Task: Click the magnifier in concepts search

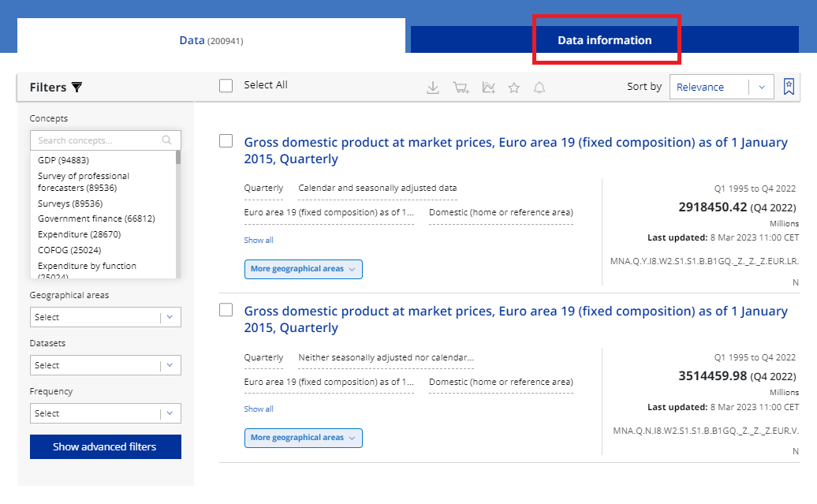Action: (167, 140)
